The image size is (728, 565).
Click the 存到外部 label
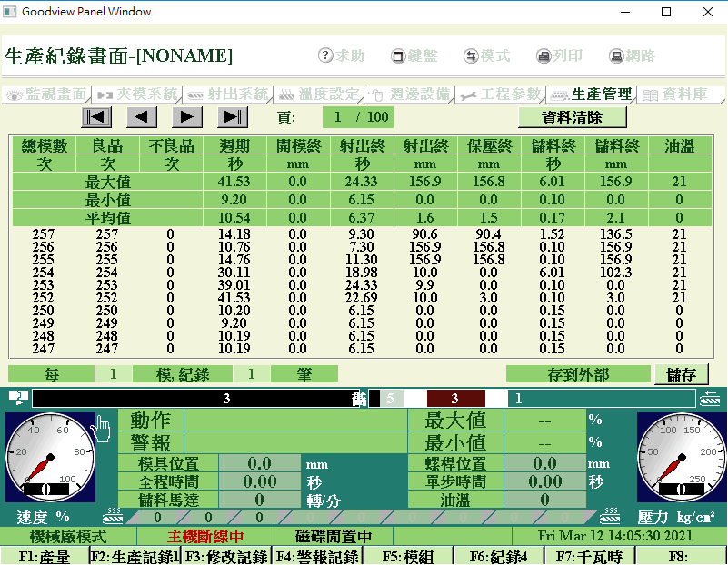pyautogui.click(x=578, y=374)
